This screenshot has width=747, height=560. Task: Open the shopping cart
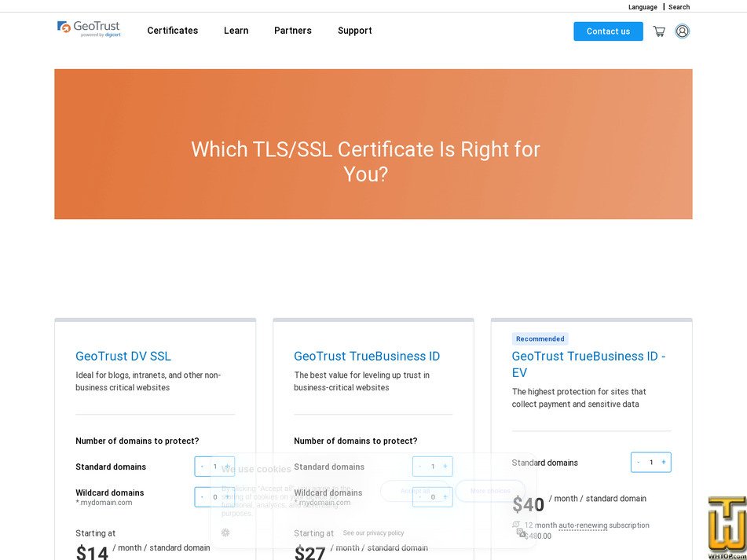tap(659, 31)
